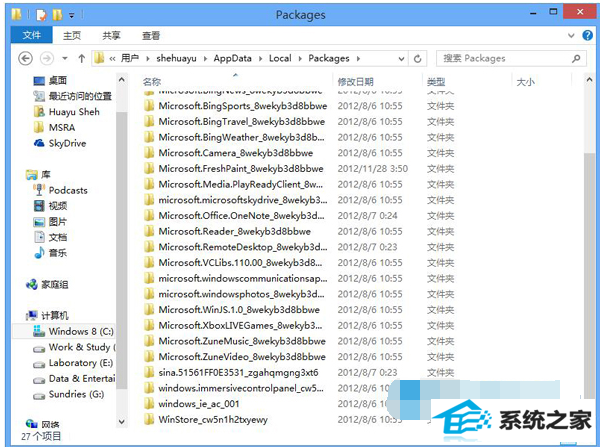Expand arrow after Local breadcrumb

pos(300,59)
